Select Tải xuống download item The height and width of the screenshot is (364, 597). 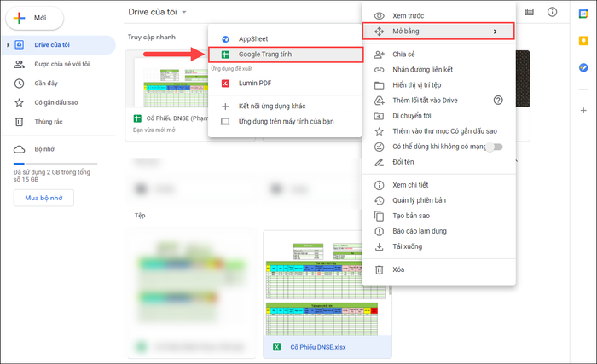click(x=438, y=246)
